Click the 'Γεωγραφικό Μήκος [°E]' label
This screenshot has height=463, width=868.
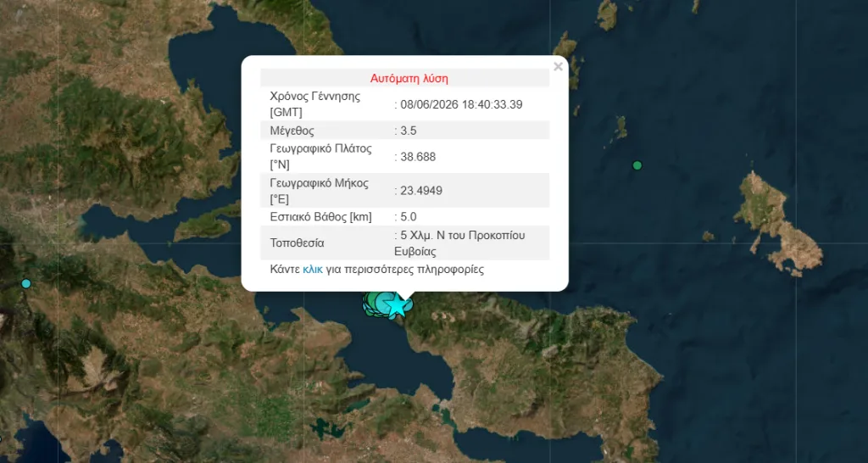click(319, 191)
